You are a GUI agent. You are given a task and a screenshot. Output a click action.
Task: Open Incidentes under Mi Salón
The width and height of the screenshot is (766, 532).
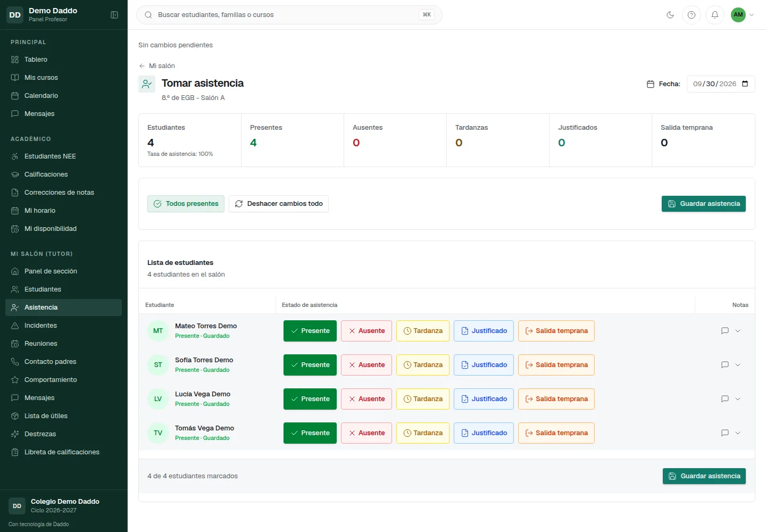64,326
